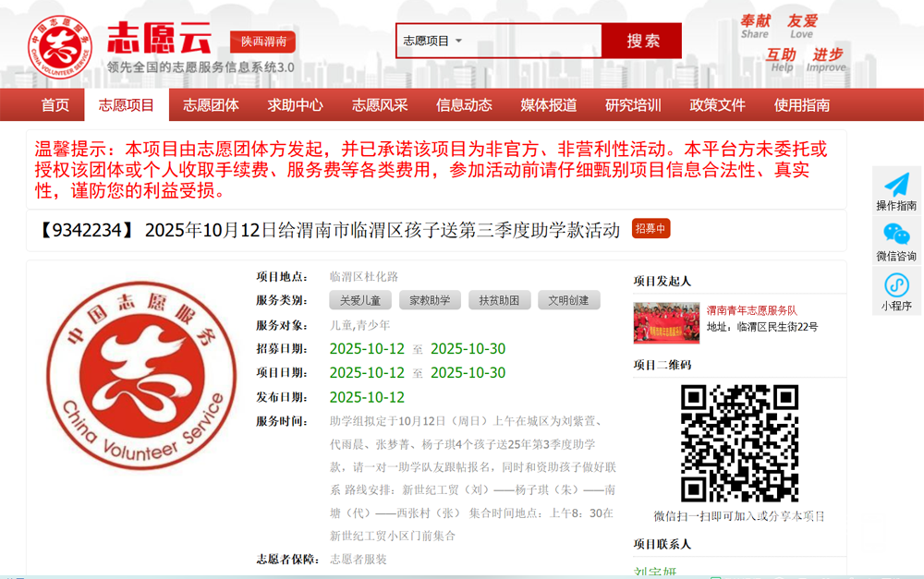Image resolution: width=924 pixels, height=579 pixels.
Task: Open the 求助中心 menu item
Action: (295, 105)
